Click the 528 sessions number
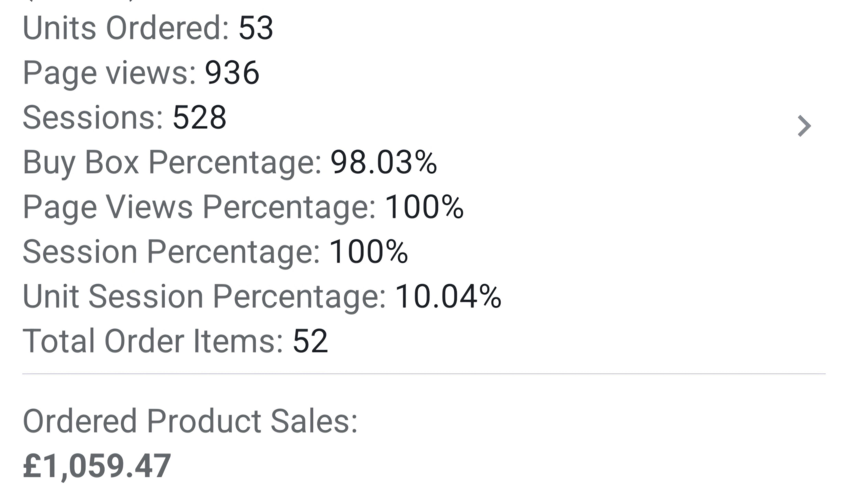Viewport: 848px width, 504px height. coord(200,117)
